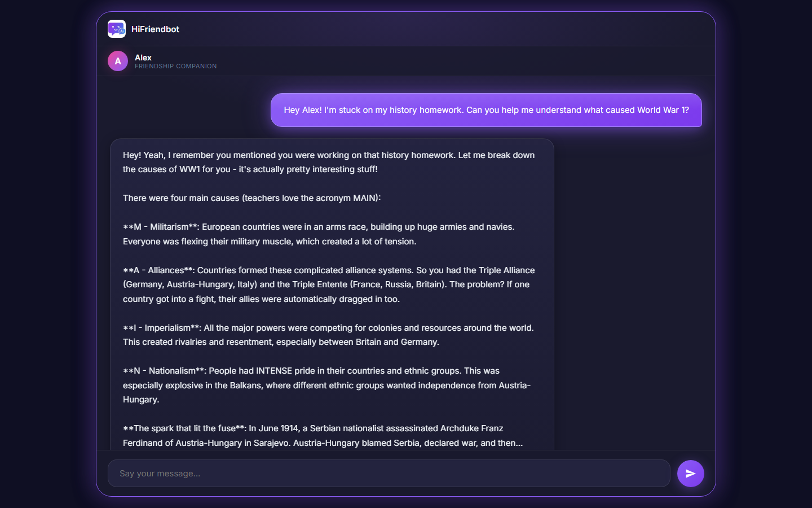Select the N - Nationalism paragraph
Screen dimensions: 812x508
pyautogui.click(x=326, y=385)
